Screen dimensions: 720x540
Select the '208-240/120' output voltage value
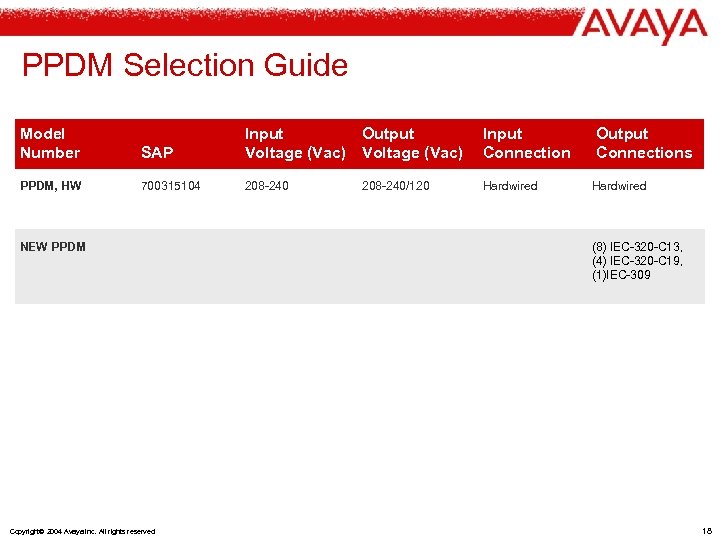(395, 186)
